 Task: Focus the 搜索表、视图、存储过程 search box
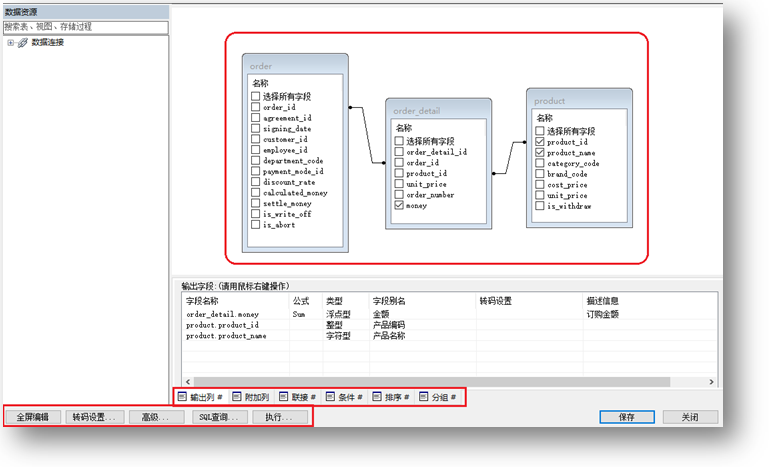[x=84, y=28]
